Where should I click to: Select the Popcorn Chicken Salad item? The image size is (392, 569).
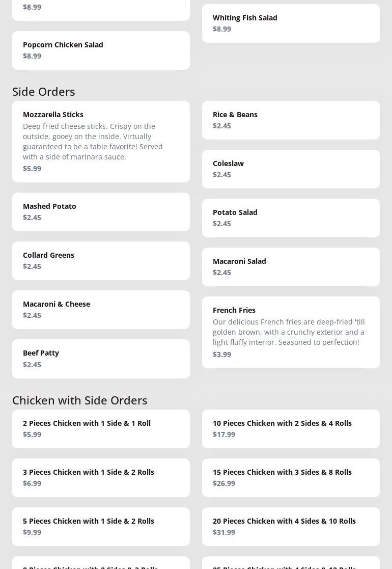tap(101, 50)
